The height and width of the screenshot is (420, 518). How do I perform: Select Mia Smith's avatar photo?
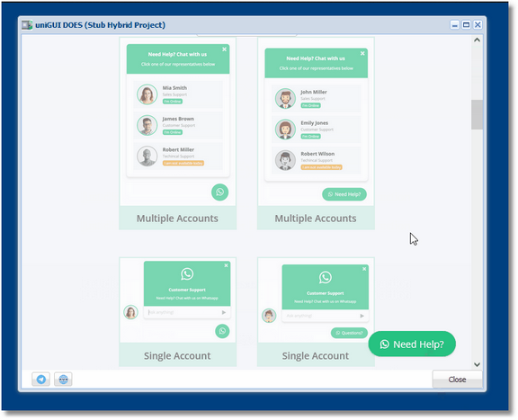pyautogui.click(x=147, y=94)
